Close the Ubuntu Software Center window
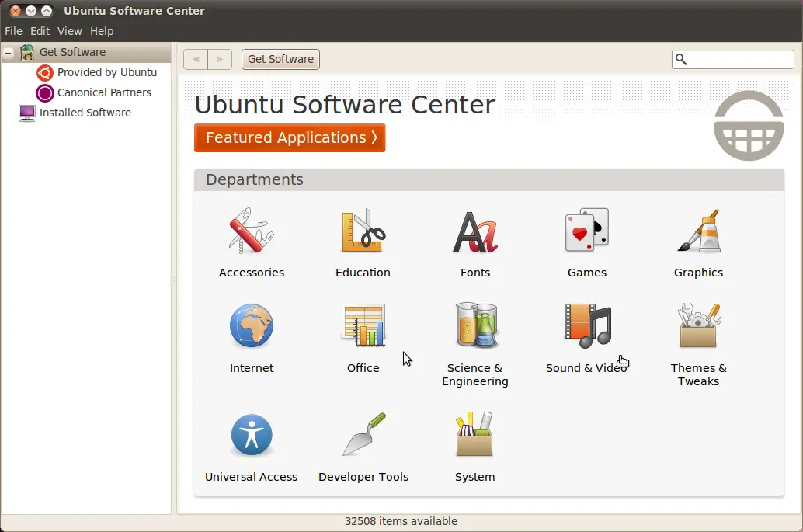 tap(16, 11)
